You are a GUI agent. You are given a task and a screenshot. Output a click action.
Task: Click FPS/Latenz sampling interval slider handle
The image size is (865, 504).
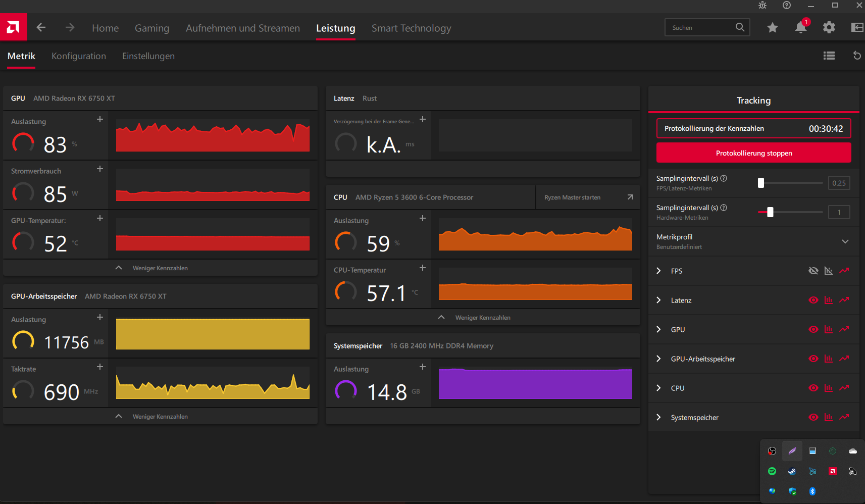761,183
